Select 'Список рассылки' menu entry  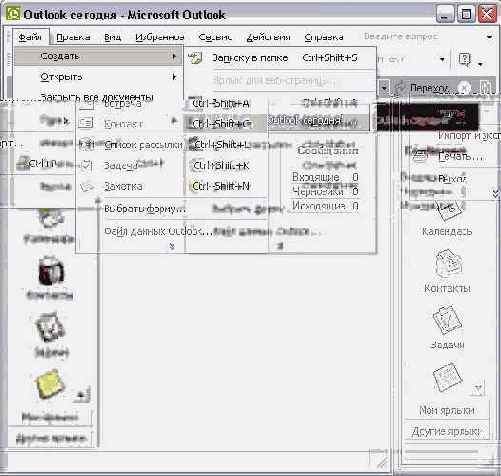click(144, 145)
